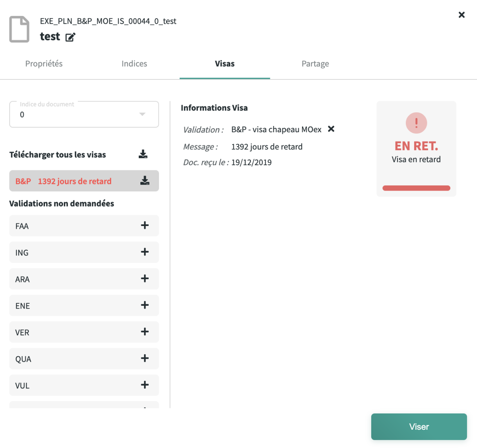
Task: Add the ARA validation with the plus icon
Action: click(x=145, y=278)
